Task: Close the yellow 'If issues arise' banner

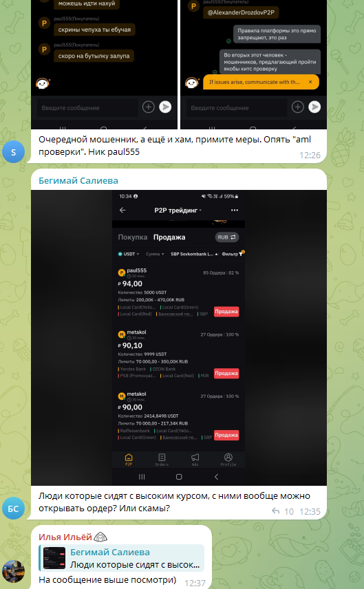Action: 310,82
